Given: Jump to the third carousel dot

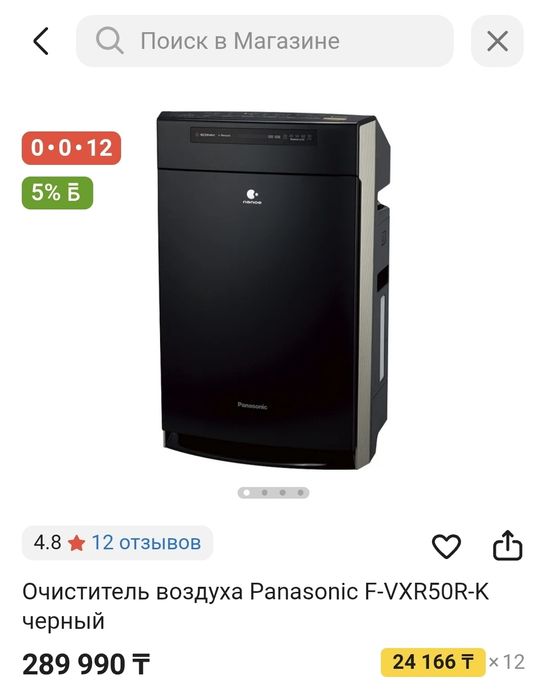Looking at the screenshot, I should tap(282, 493).
